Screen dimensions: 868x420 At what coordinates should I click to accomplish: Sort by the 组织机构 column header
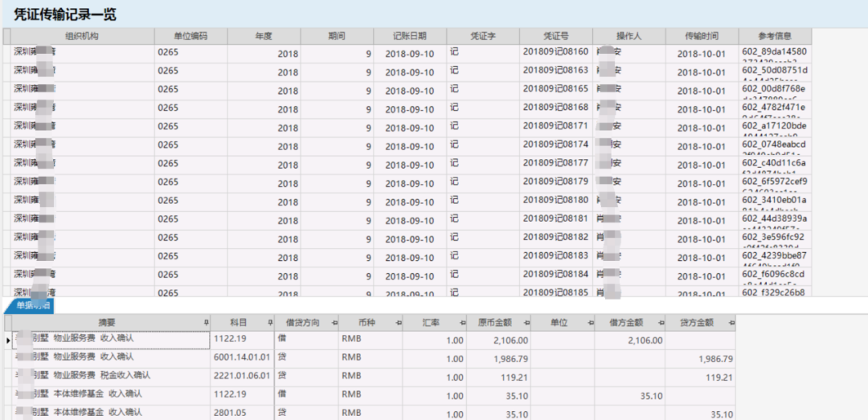[x=82, y=36]
